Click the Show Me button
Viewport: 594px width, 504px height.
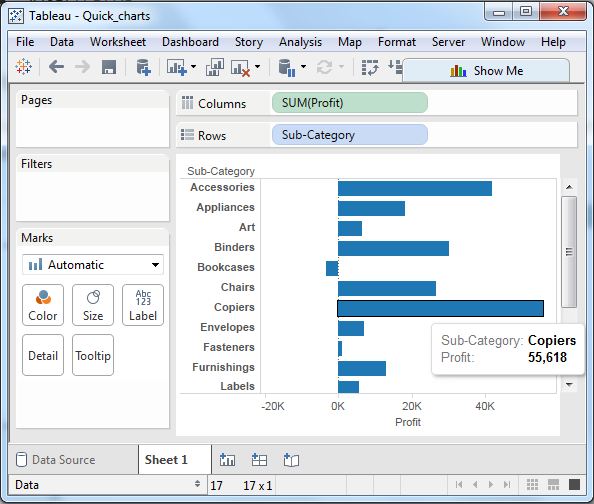click(486, 71)
